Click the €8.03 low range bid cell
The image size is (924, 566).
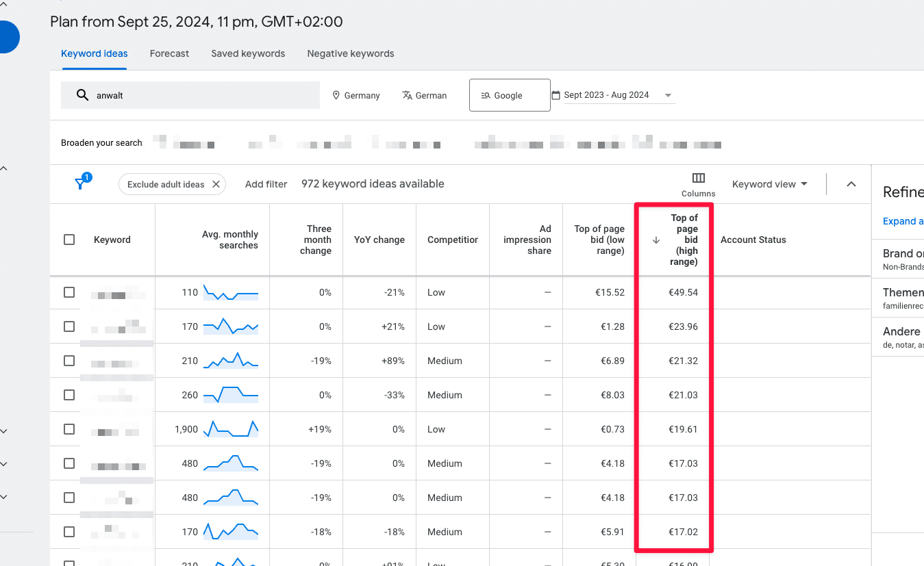(x=613, y=395)
